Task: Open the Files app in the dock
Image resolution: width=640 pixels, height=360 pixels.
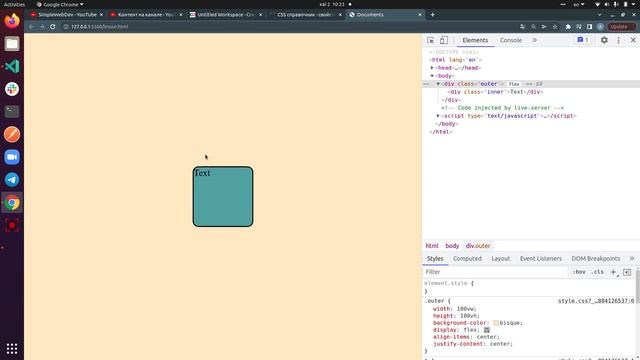Action: tap(12, 44)
